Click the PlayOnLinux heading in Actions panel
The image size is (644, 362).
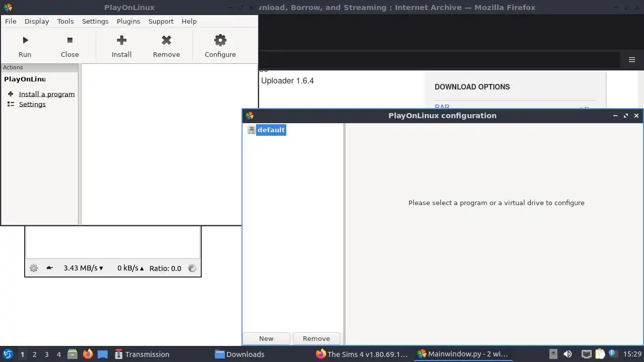25,79
